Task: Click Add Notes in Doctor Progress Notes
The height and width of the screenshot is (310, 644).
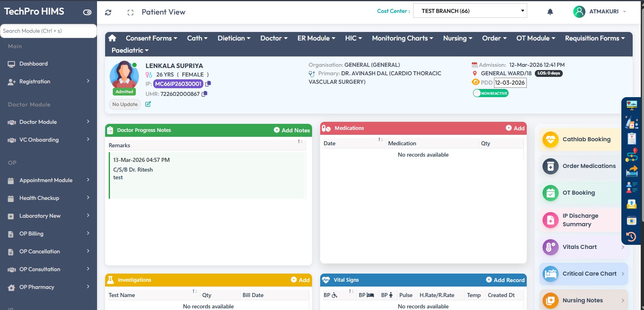Action: tap(291, 130)
